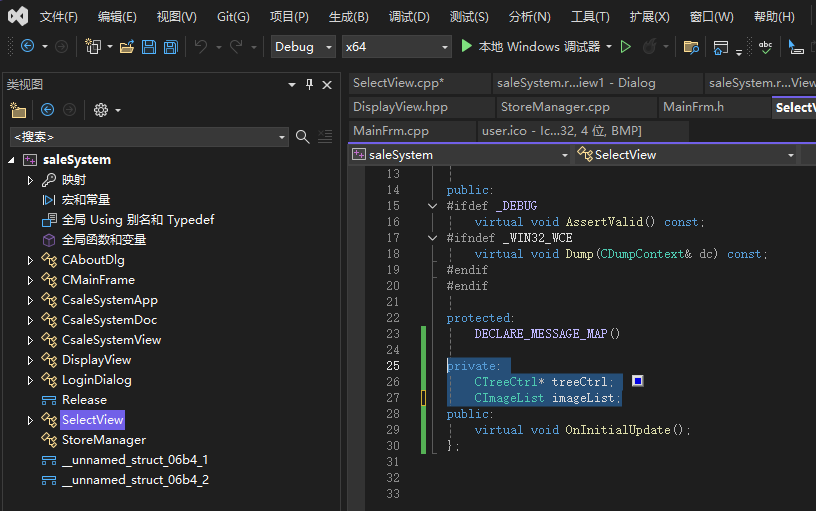Image resolution: width=816 pixels, height=511 pixels.
Task: Start debugging with the green play button
Action: (x=466, y=46)
